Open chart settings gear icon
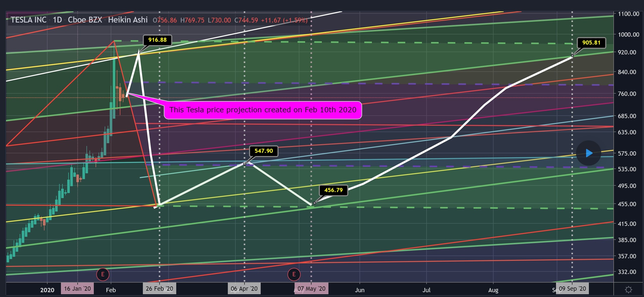 628,289
